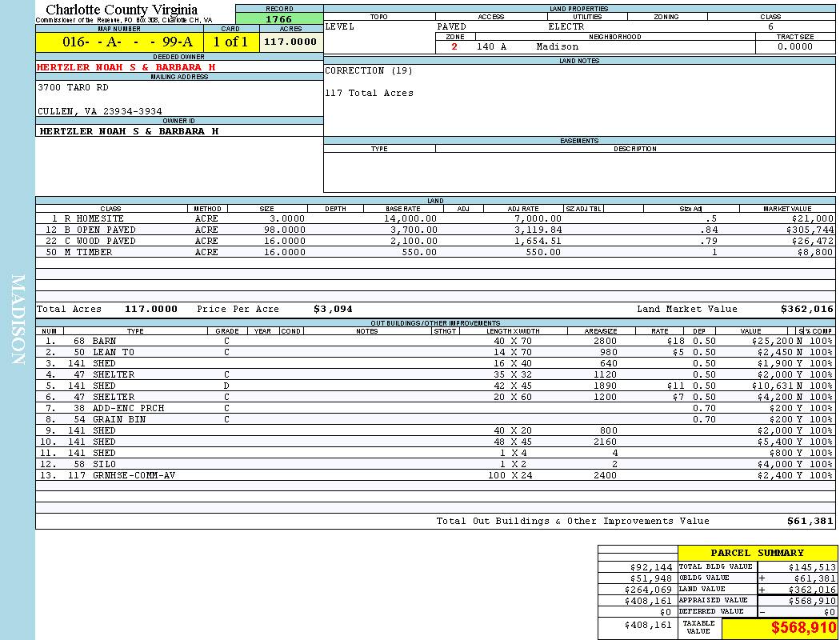This screenshot has height=640, width=840.
Task: Click the green record number 1766 field
Action: [x=278, y=19]
